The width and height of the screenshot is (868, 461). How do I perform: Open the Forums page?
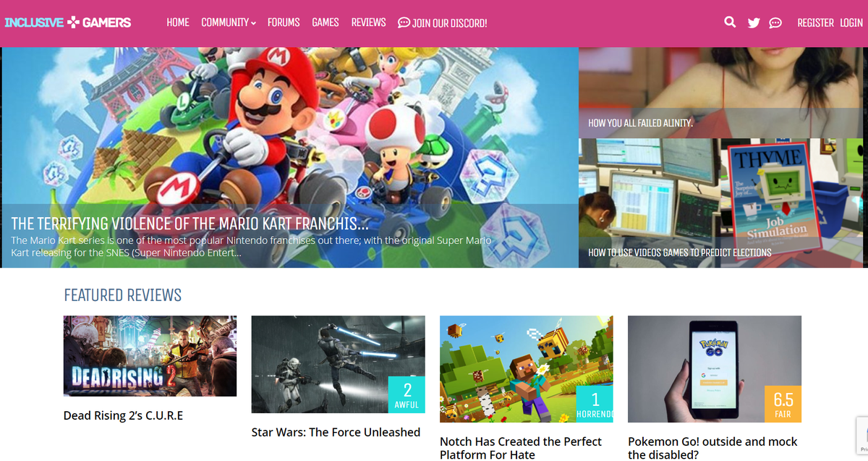(284, 22)
